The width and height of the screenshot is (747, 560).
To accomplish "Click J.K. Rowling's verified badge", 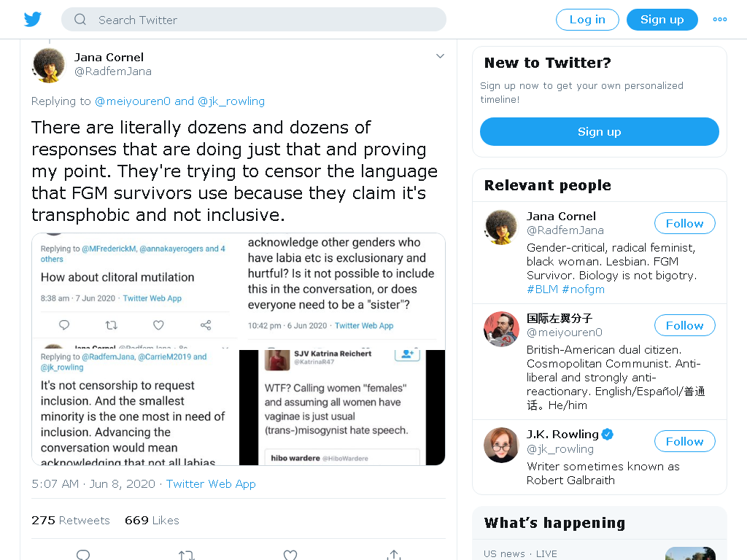I will (607, 434).
